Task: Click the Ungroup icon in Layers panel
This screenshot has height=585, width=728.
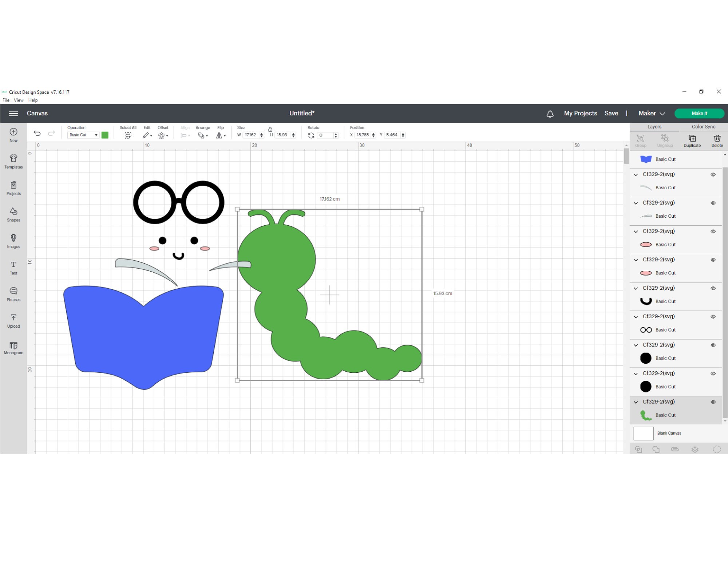Action: 665,138
